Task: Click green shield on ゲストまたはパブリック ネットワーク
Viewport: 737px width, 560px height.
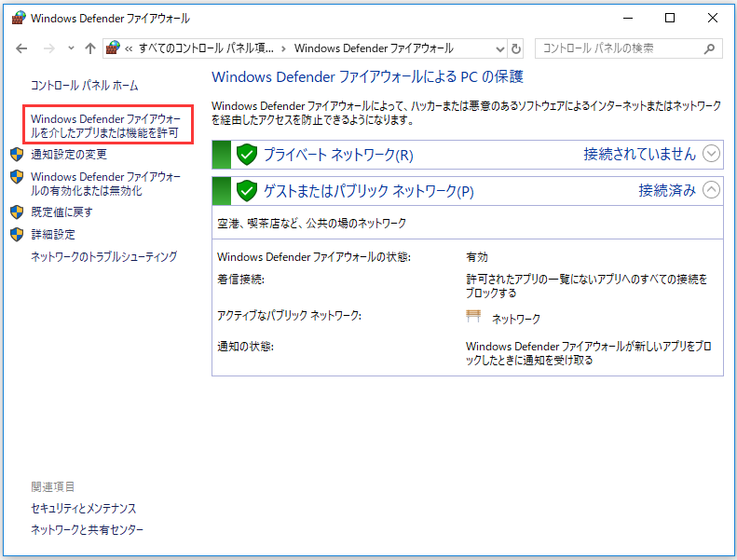Action: point(246,191)
